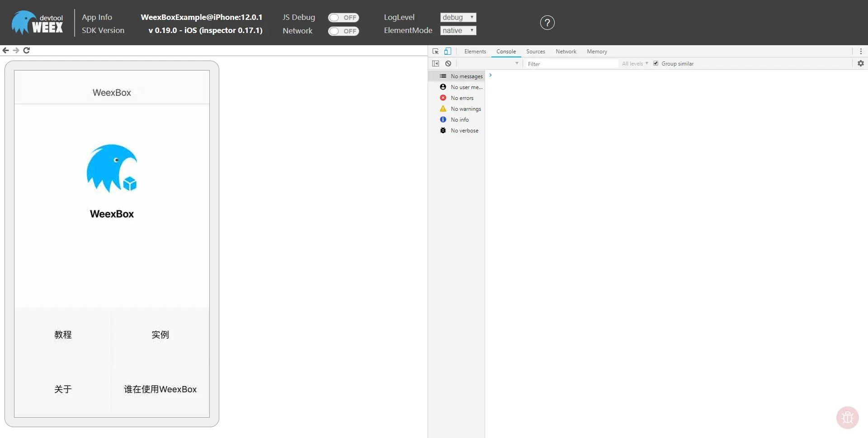Screen dimensions: 868x438
Task: Click the WeexBox navigation bar title
Action: coord(112,93)
